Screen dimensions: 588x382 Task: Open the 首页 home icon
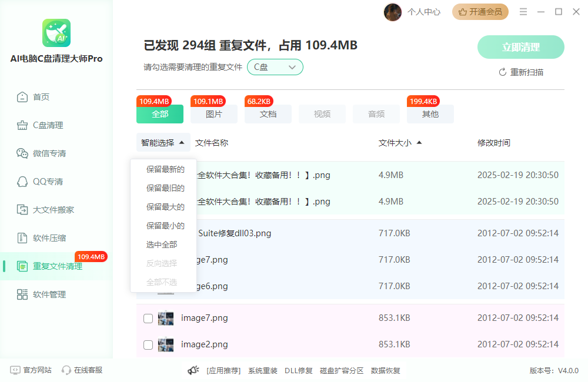point(22,97)
